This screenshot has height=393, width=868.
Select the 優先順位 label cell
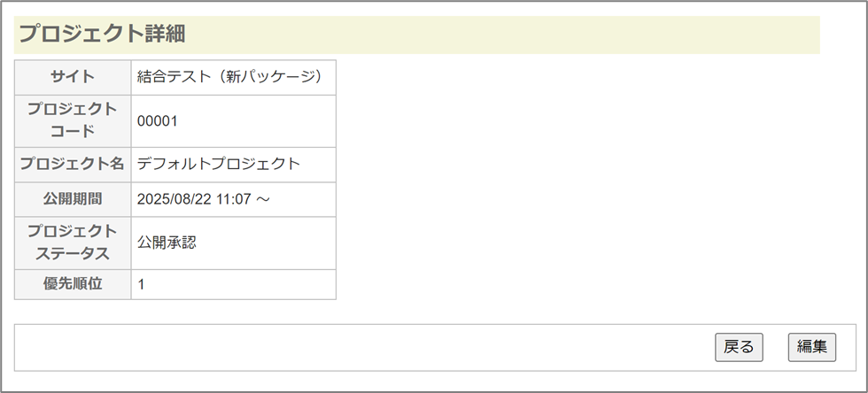point(73,284)
